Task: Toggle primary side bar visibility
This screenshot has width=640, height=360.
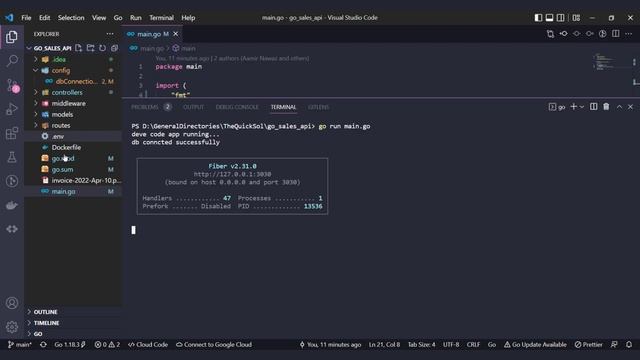Action: [538, 18]
